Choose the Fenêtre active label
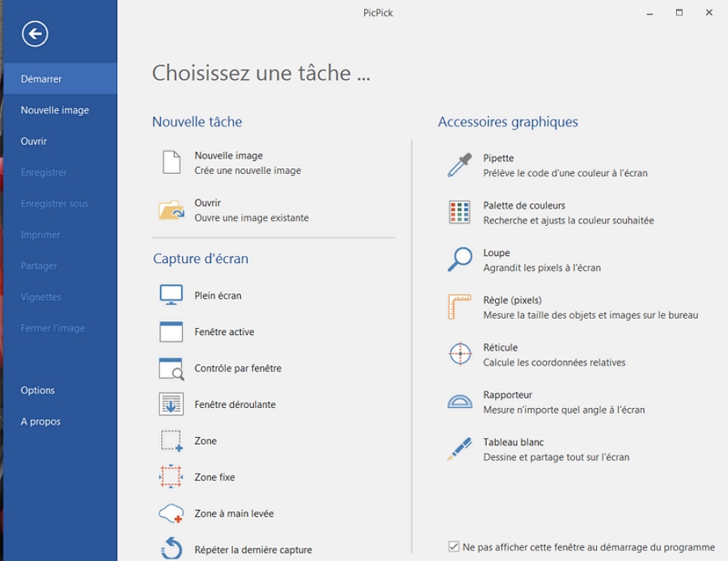 click(224, 331)
